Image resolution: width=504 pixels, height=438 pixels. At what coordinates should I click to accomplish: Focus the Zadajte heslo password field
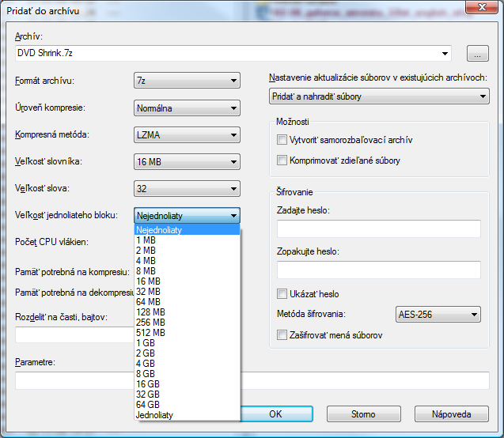point(379,228)
